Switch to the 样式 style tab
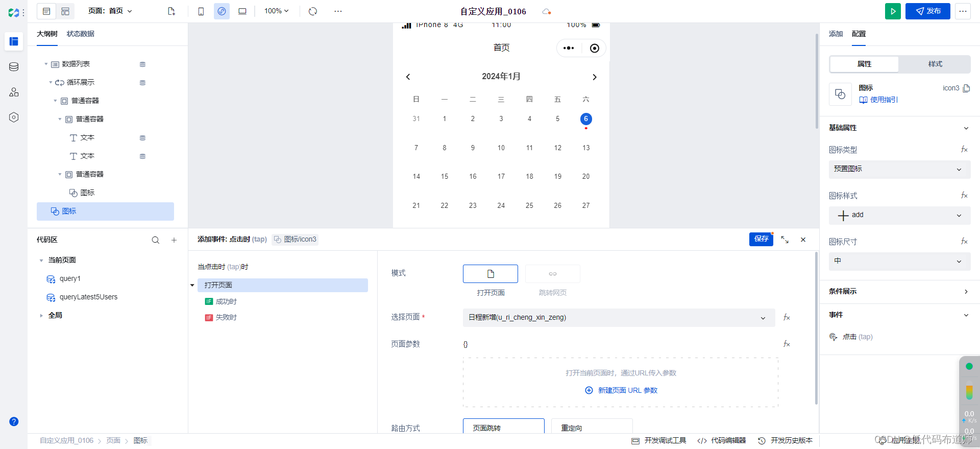980x449 pixels. pos(935,64)
